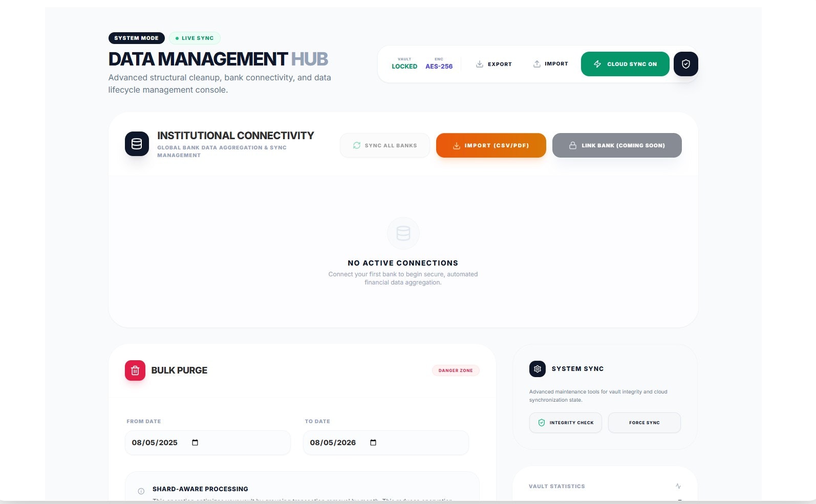
Task: Click the red trash icon for Bulk Purge
Action: pos(135,370)
